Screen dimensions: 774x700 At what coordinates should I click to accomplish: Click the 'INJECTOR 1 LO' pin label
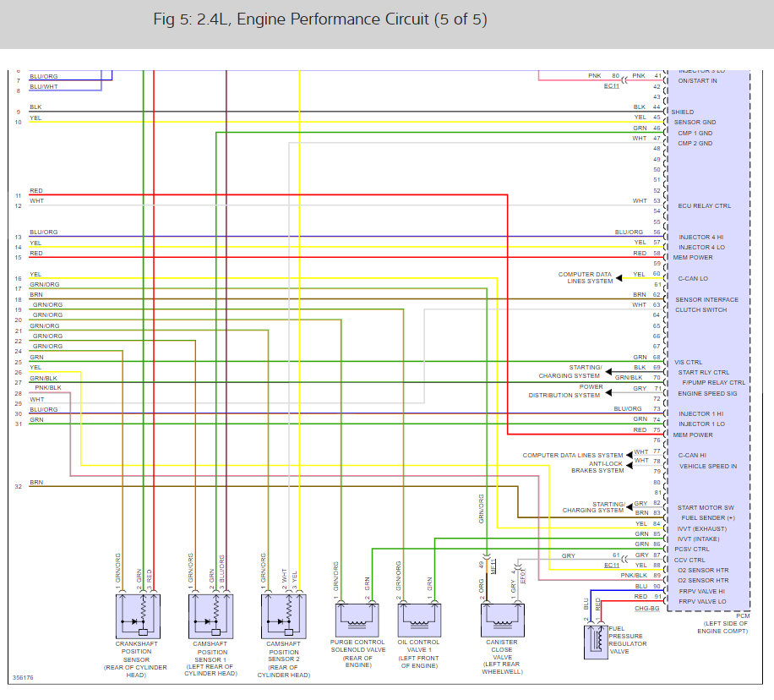(701, 424)
